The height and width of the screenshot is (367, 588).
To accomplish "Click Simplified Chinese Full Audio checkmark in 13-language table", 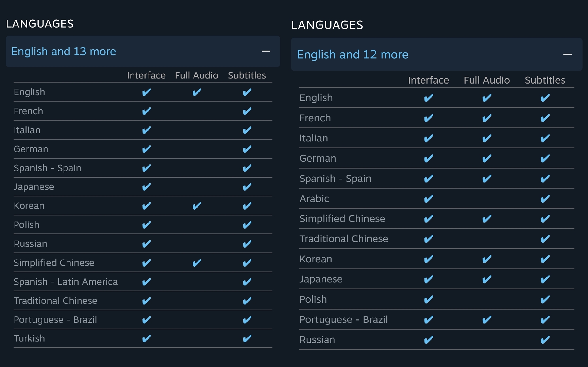I will [197, 263].
